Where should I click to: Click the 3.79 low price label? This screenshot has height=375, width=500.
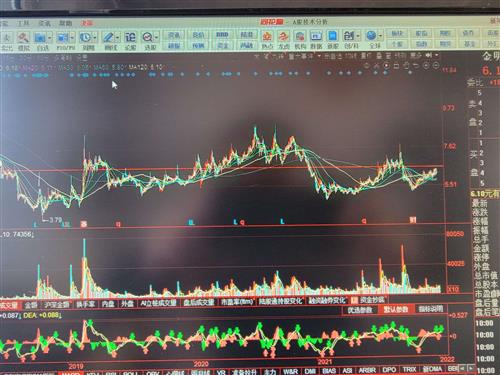(x=55, y=220)
